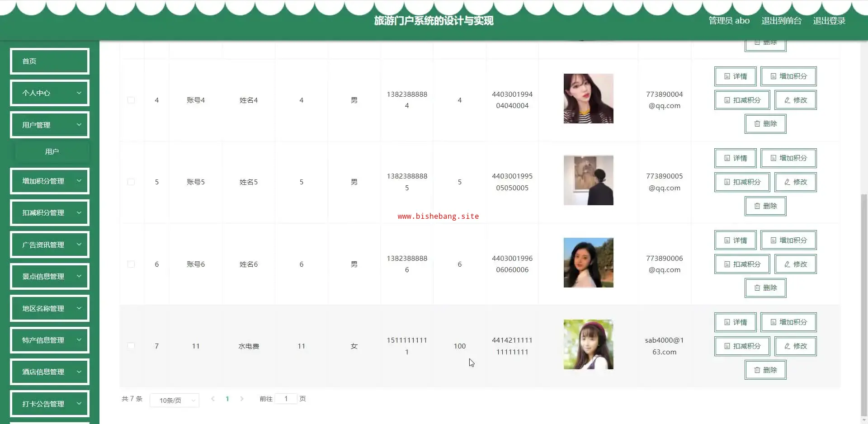Delete the 账号4 user row
868x424 pixels.
click(765, 124)
